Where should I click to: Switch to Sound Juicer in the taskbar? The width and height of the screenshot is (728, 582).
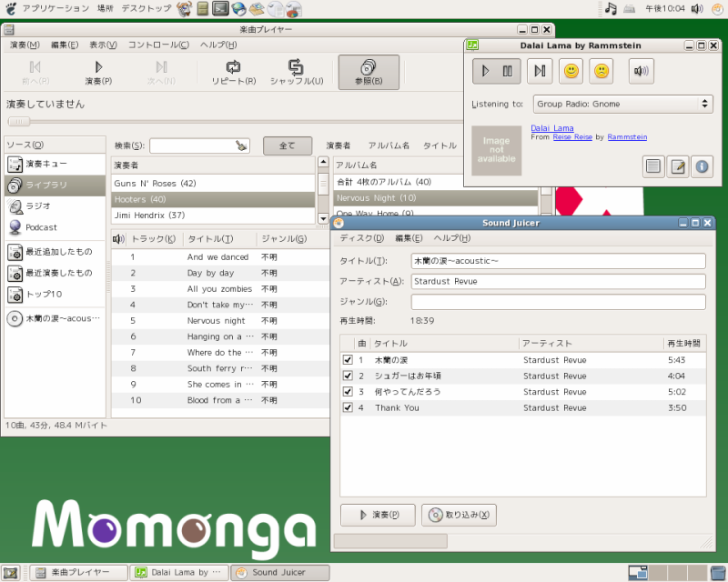click(280, 573)
